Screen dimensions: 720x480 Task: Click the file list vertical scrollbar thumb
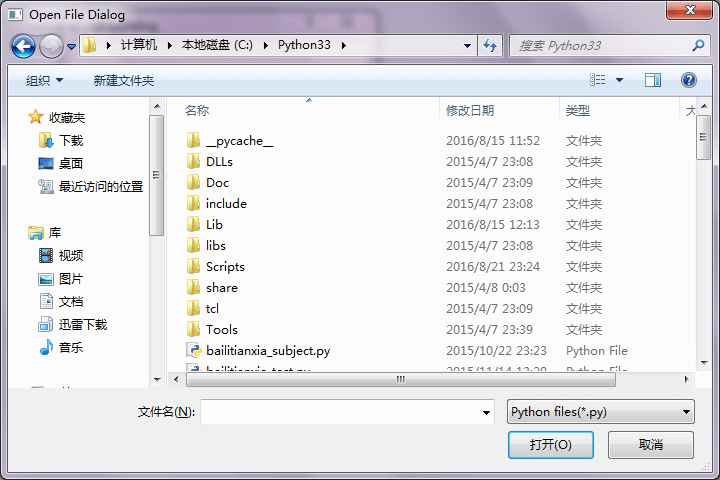tap(703, 137)
